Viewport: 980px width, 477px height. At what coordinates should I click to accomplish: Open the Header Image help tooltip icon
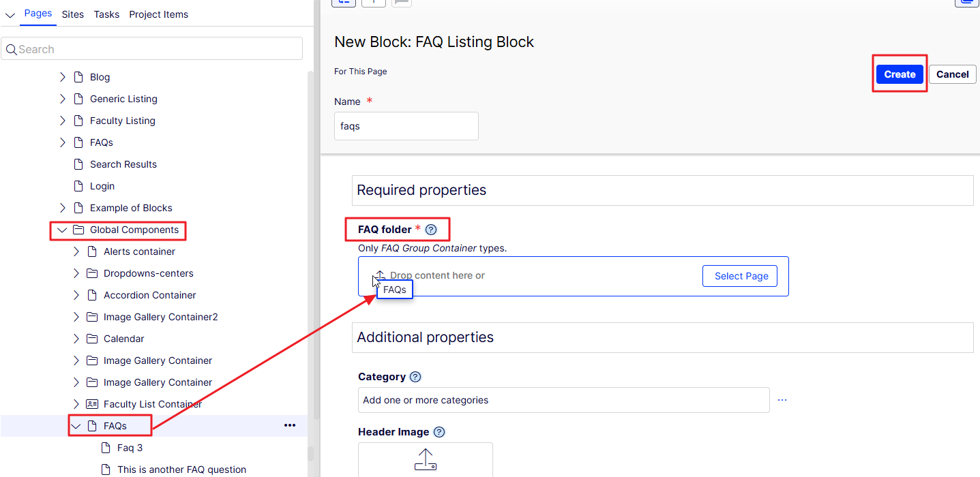pyautogui.click(x=439, y=432)
